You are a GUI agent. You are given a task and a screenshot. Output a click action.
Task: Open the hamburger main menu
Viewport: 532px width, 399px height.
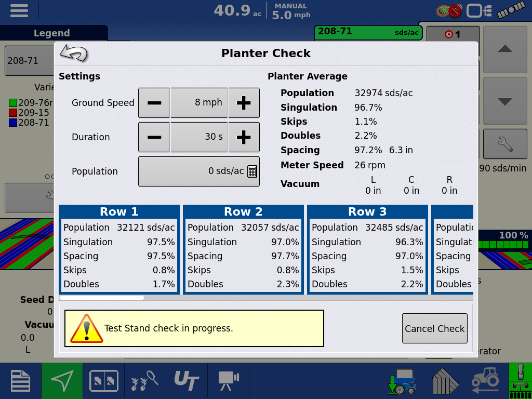(19, 11)
